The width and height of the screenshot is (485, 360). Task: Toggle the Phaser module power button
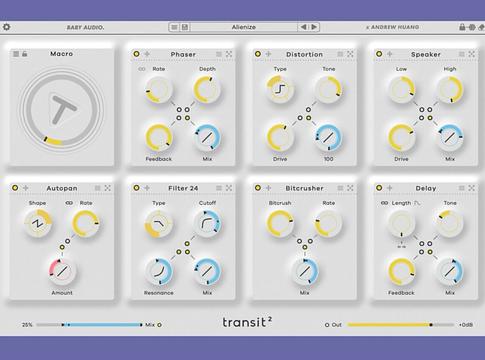click(x=136, y=54)
